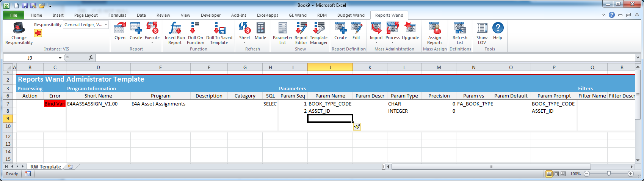Image resolution: width=644 pixels, height=181 pixels.
Task: Click in the formula bar input
Action: 365,58
